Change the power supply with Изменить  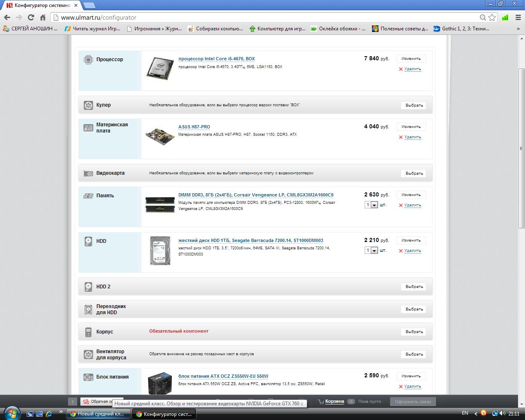(411, 376)
